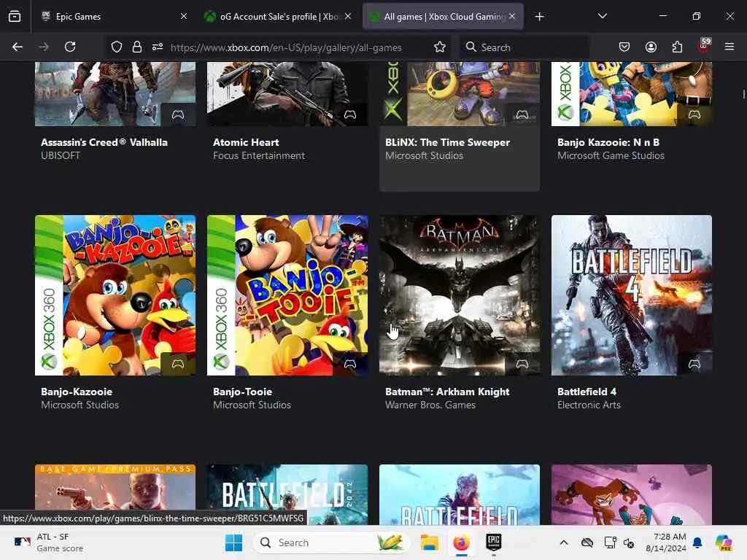The width and height of the screenshot is (747, 560).
Task: Close the All games Xbox tab
Action: click(x=512, y=17)
